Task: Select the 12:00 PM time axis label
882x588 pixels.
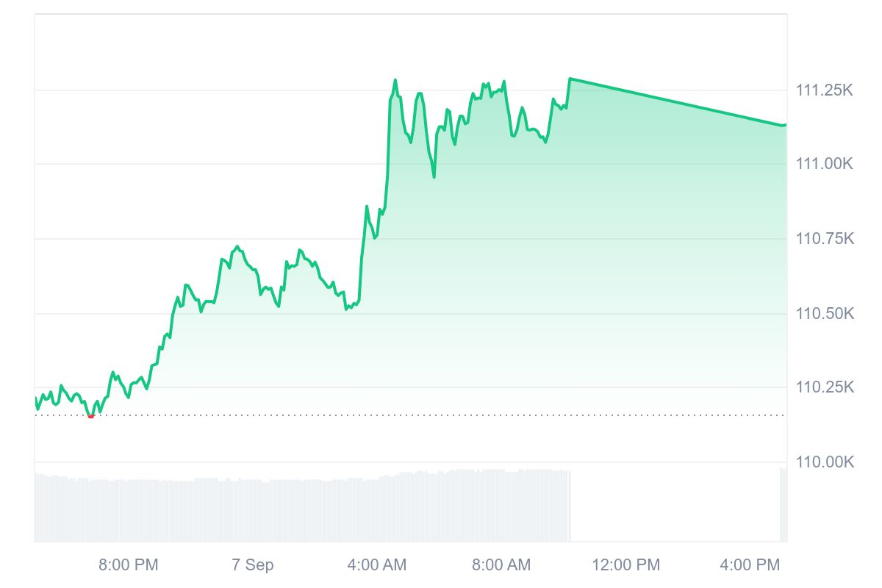Action: tap(626, 565)
